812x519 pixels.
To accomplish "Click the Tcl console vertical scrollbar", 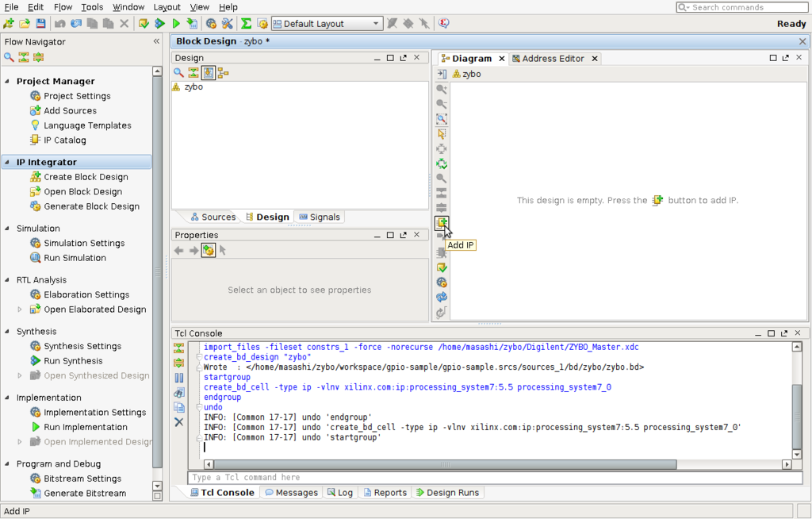I will tap(797, 417).
